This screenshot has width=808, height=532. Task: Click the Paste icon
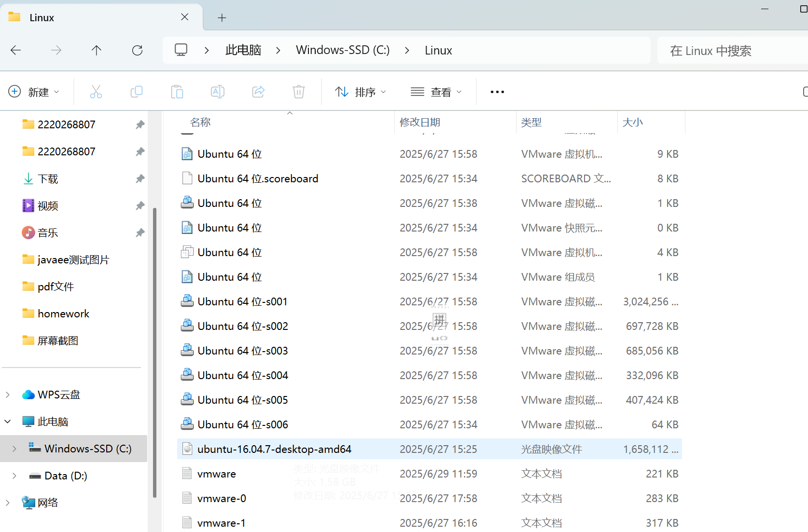(x=177, y=92)
